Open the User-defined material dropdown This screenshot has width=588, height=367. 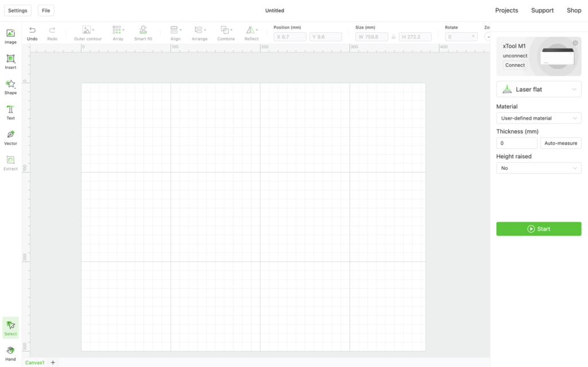point(539,118)
